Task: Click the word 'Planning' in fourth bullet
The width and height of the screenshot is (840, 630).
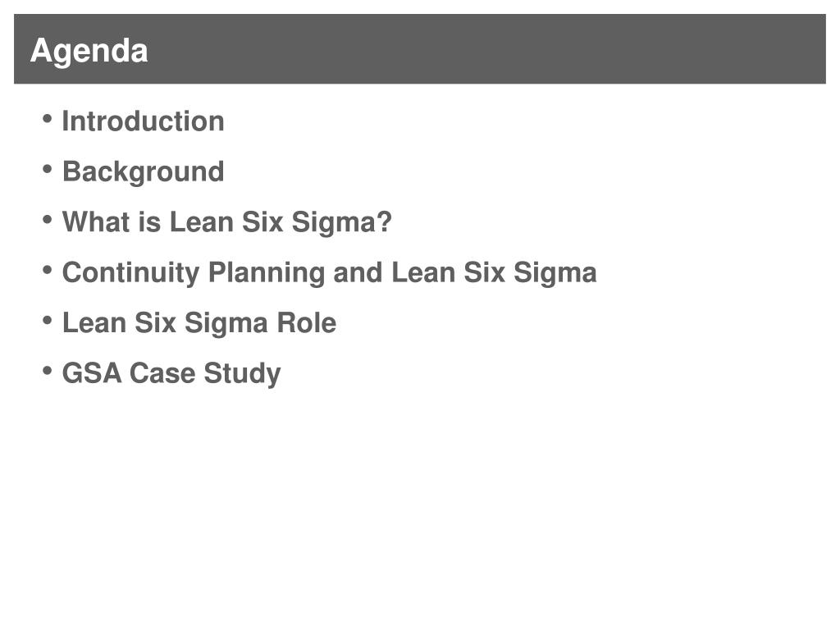Action: [x=267, y=273]
